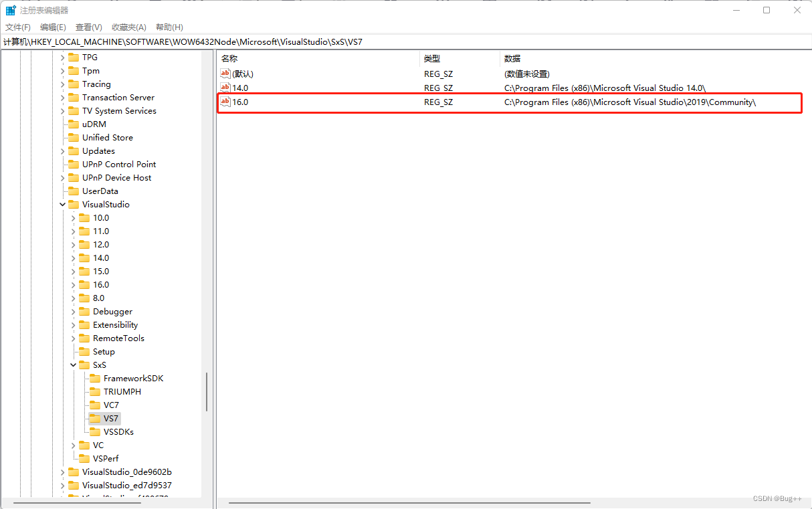Viewport: 812px width, 509px height.
Task: Select the uDRM folder icon
Action: click(74, 124)
